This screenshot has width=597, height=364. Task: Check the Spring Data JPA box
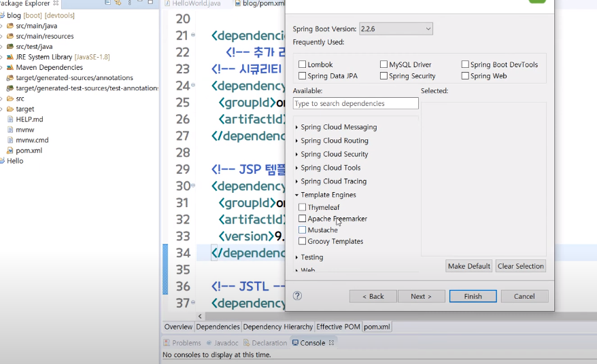coord(303,75)
